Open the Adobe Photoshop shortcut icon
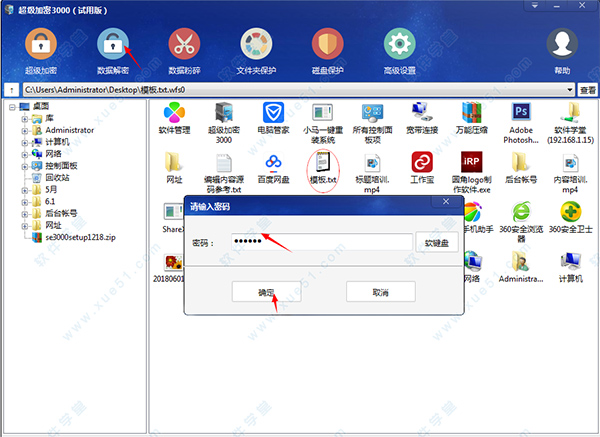 520,115
